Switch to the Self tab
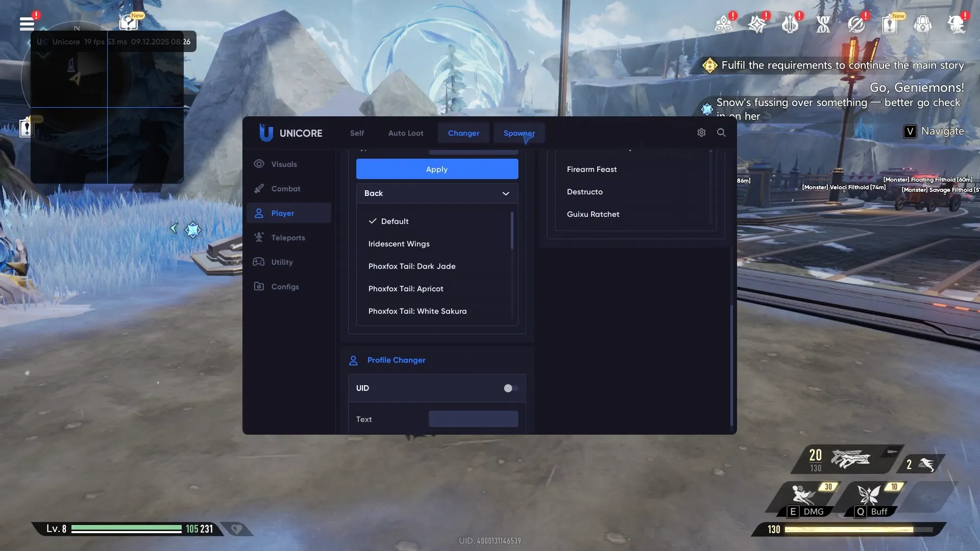 (x=356, y=133)
